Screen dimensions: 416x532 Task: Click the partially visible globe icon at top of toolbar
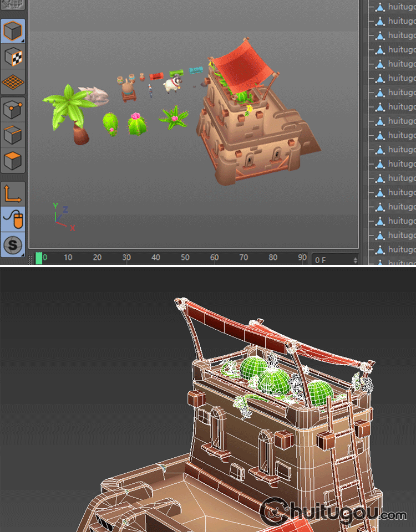pos(13,4)
